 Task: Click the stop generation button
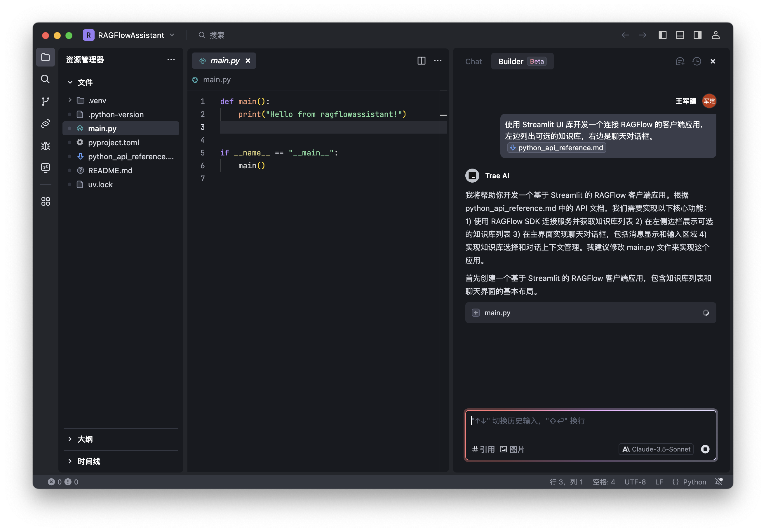(x=705, y=449)
